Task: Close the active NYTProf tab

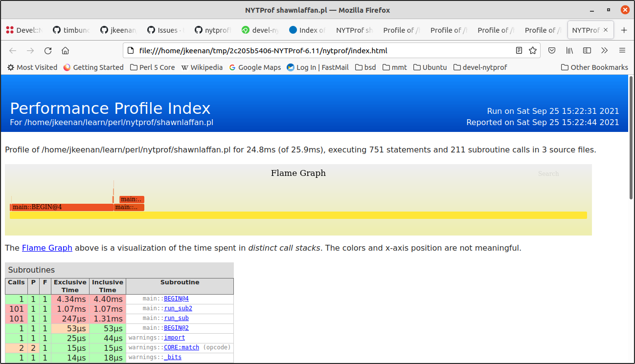Action: [605, 30]
